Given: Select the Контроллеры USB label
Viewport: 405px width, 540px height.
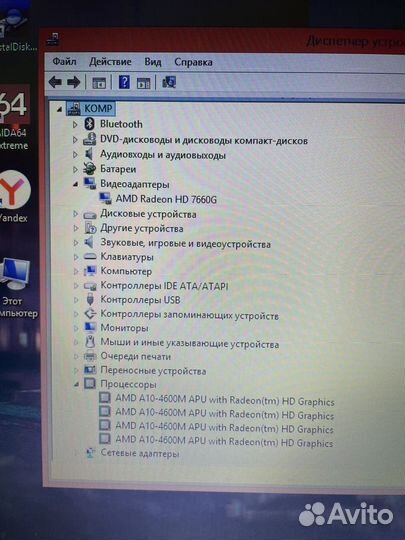Looking at the screenshot, I should pos(140,300).
